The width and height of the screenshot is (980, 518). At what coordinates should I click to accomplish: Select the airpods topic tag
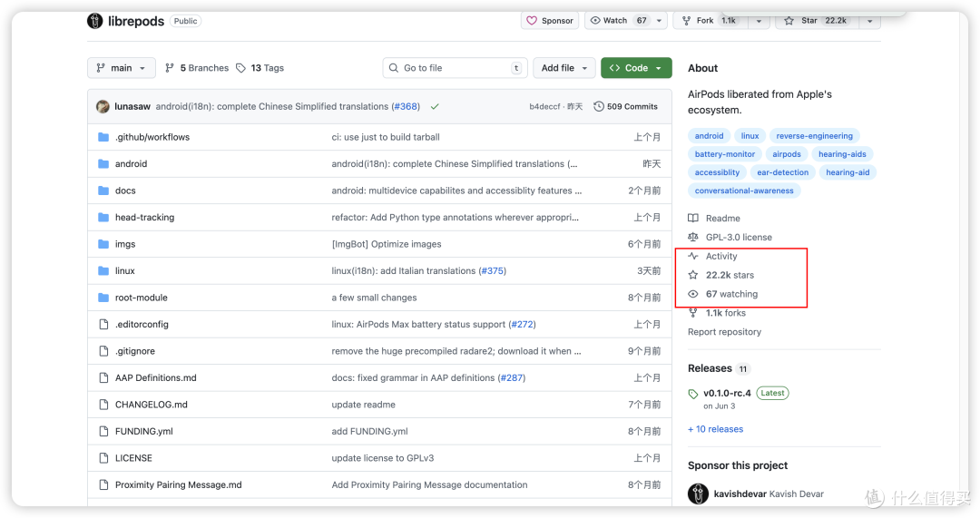pyautogui.click(x=786, y=154)
